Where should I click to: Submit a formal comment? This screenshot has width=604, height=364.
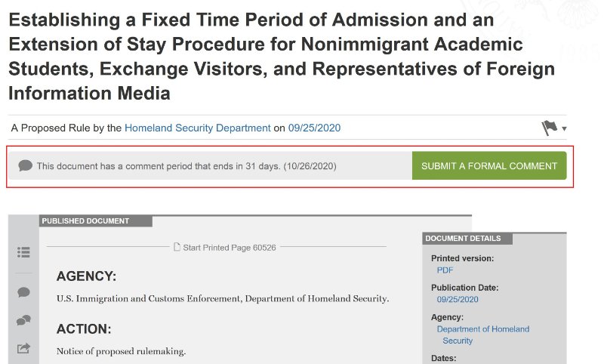[x=489, y=165]
